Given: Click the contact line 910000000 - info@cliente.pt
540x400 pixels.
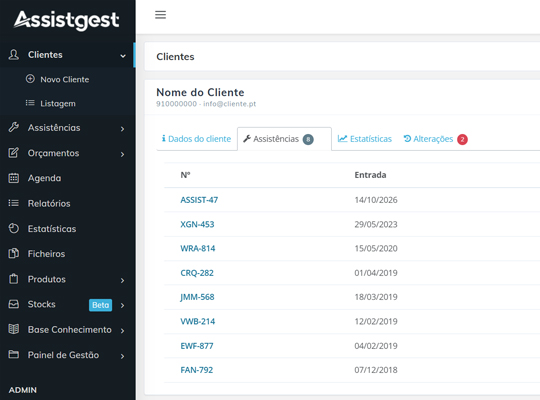Looking at the screenshot, I should tap(206, 104).
